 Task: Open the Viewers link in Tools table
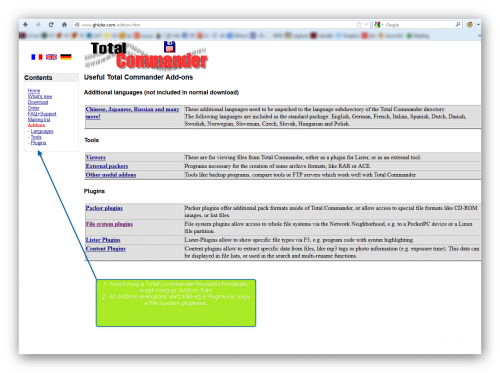pos(96,157)
